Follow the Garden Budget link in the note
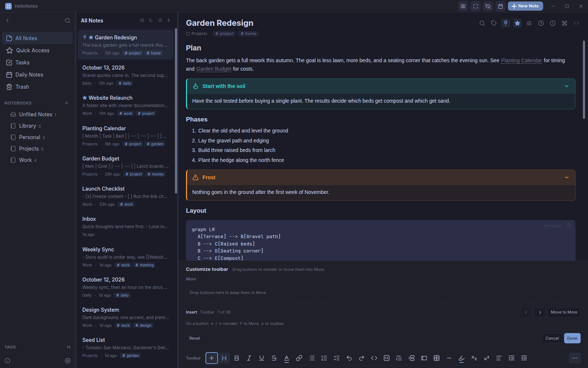Image resolution: width=588 pixels, height=368 pixels. [214, 69]
